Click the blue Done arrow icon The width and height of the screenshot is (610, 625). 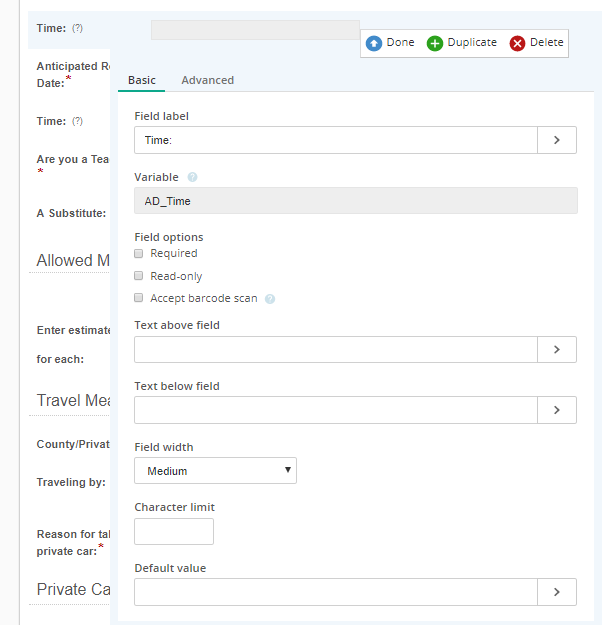click(x=374, y=43)
